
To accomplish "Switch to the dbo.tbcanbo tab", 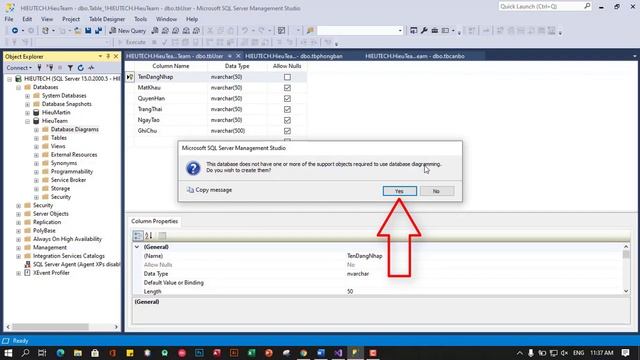I will click(415, 56).
